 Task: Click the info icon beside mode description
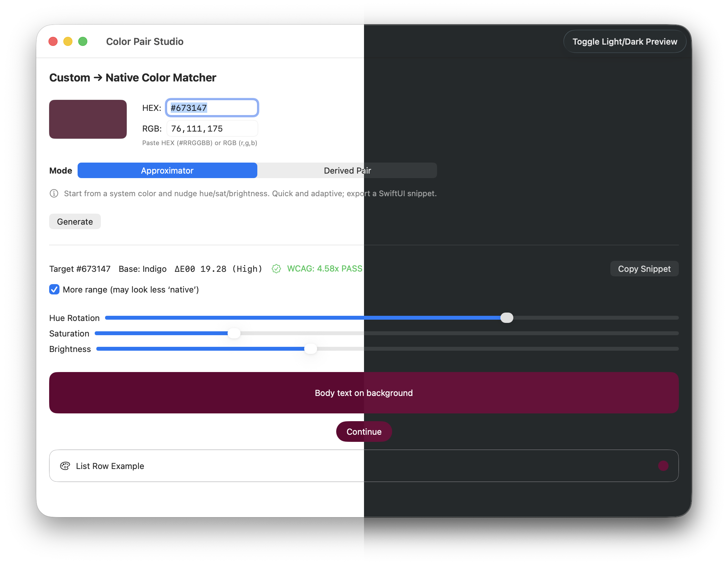click(54, 193)
